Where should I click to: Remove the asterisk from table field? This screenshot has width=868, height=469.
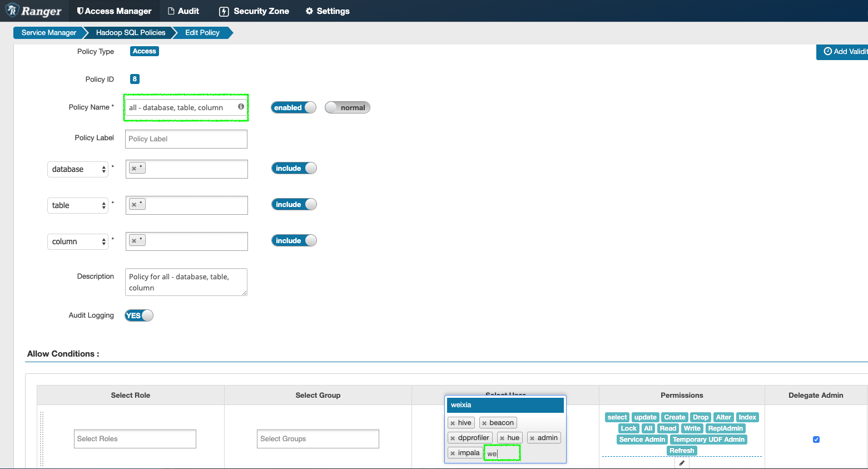(x=134, y=205)
